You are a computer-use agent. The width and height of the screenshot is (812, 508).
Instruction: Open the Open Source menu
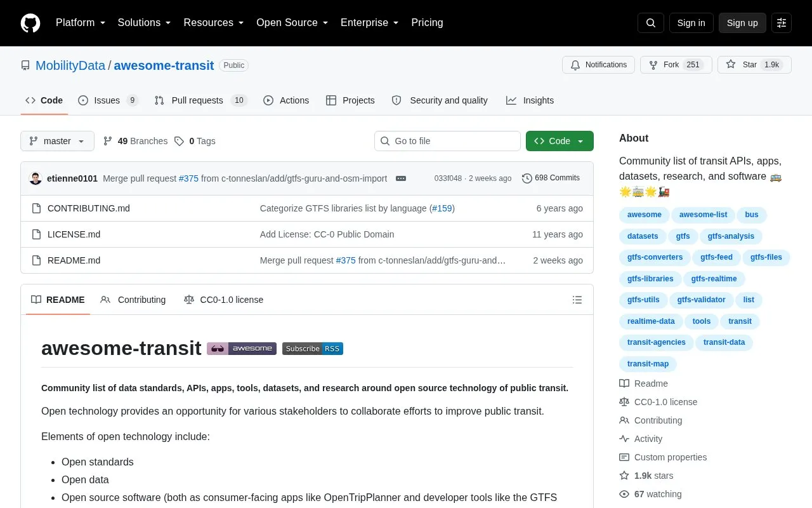(292, 23)
